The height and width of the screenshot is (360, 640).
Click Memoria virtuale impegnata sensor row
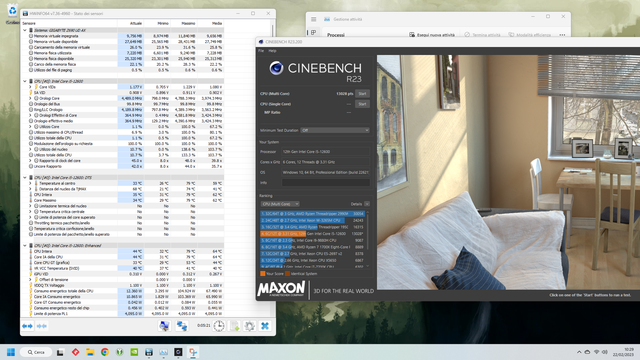tap(122, 36)
